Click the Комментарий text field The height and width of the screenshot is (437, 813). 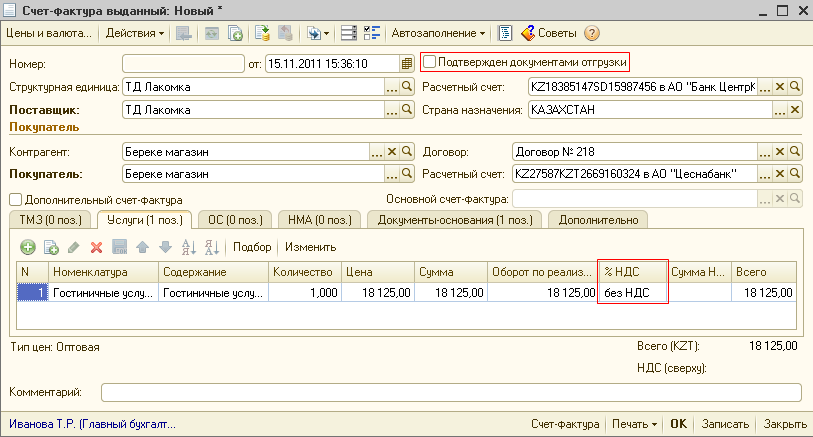(450, 392)
